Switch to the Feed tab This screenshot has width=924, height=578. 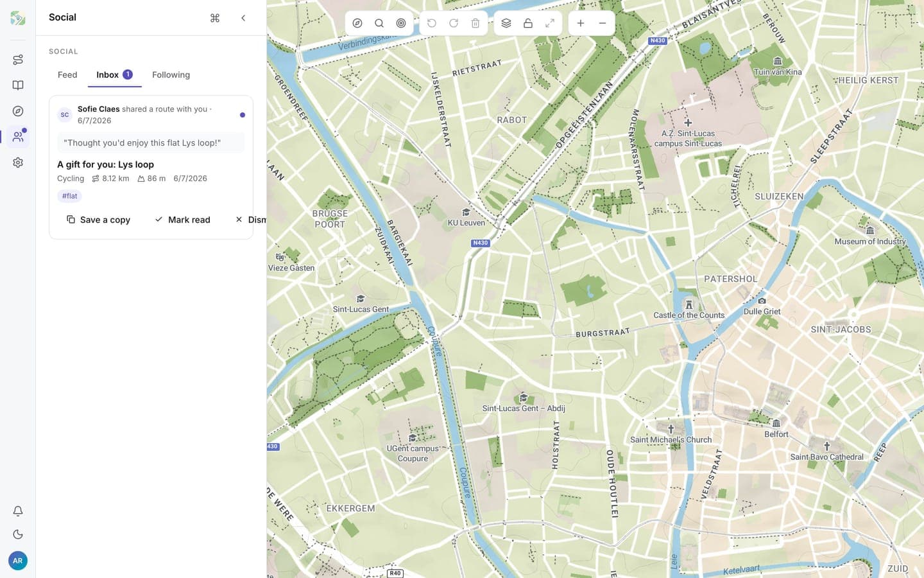click(67, 75)
